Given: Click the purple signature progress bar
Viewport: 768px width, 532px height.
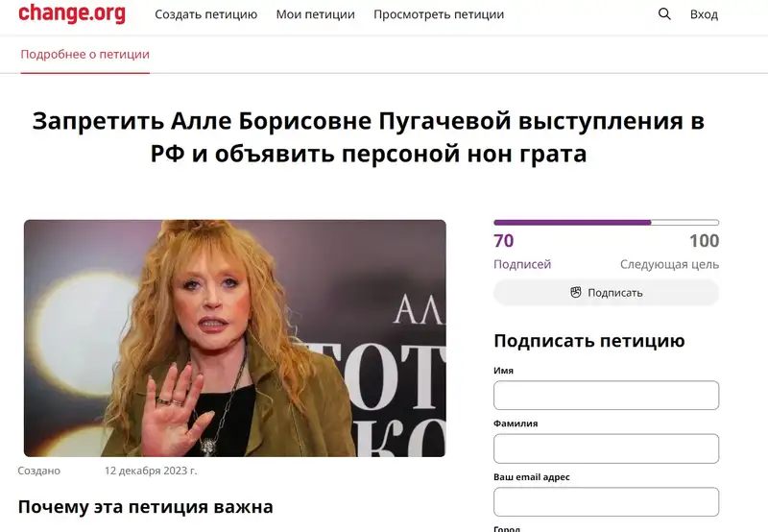Looking at the screenshot, I should (x=607, y=223).
